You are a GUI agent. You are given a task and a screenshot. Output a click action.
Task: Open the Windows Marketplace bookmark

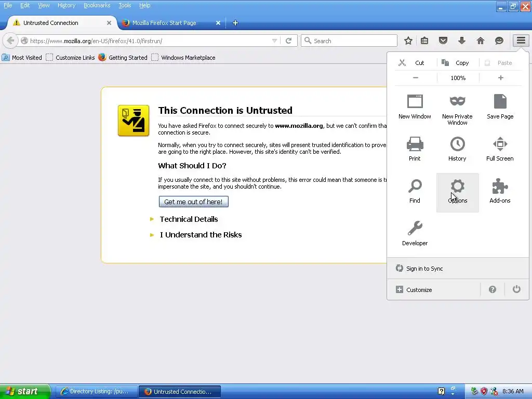[x=183, y=57]
